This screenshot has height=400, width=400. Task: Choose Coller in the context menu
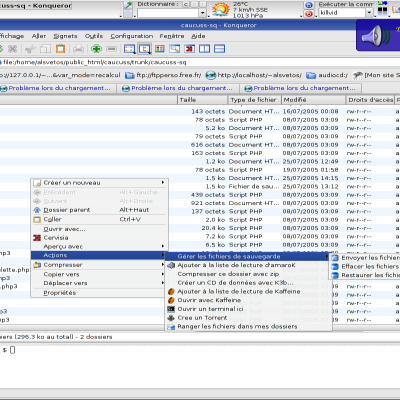click(99, 219)
